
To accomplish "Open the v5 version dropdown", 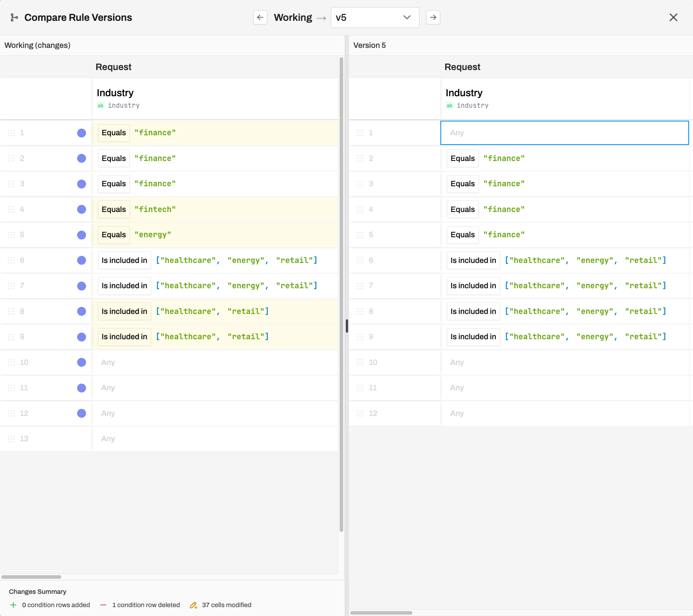I will click(x=375, y=17).
